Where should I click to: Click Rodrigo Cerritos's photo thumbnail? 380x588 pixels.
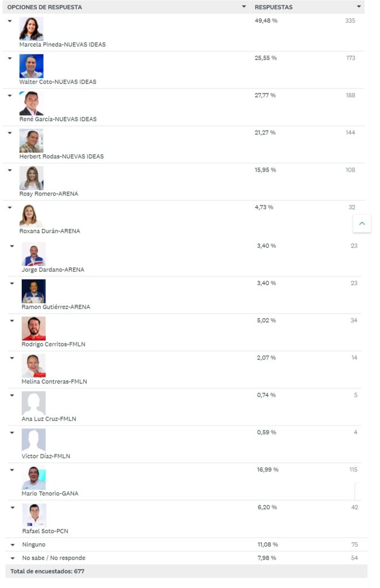(x=33, y=328)
